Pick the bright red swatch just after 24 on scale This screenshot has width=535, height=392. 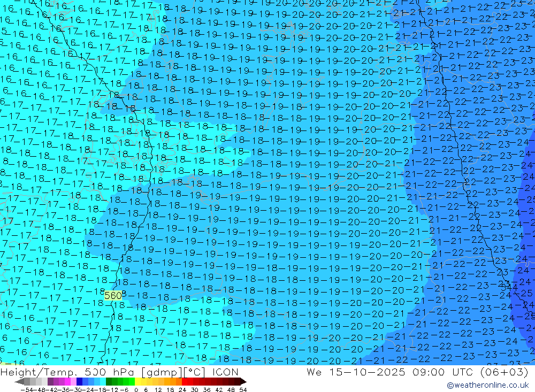click(185, 382)
